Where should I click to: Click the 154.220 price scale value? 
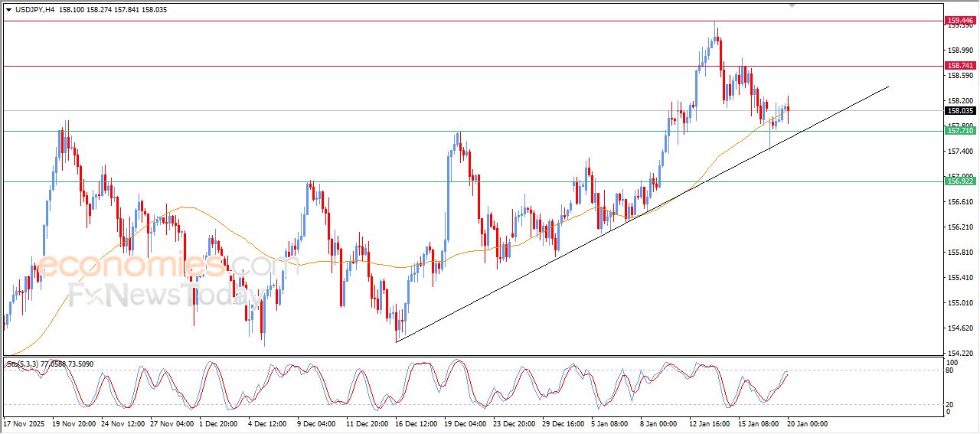[960, 353]
